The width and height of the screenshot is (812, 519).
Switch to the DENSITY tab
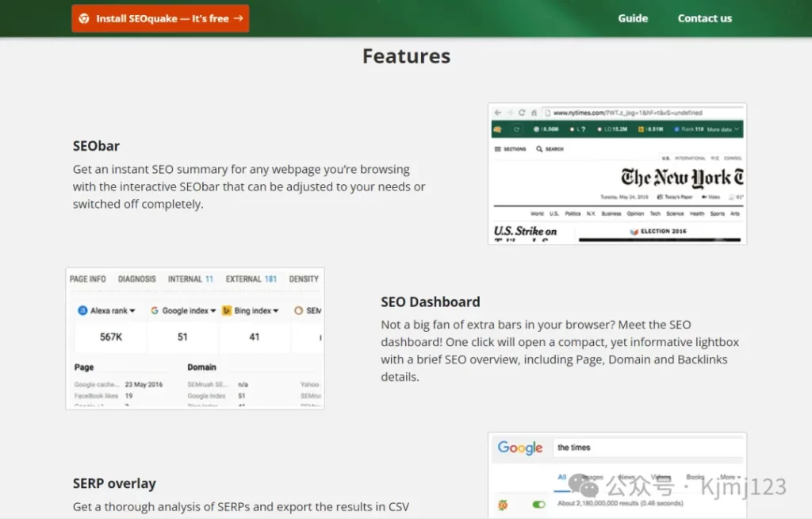coord(304,279)
